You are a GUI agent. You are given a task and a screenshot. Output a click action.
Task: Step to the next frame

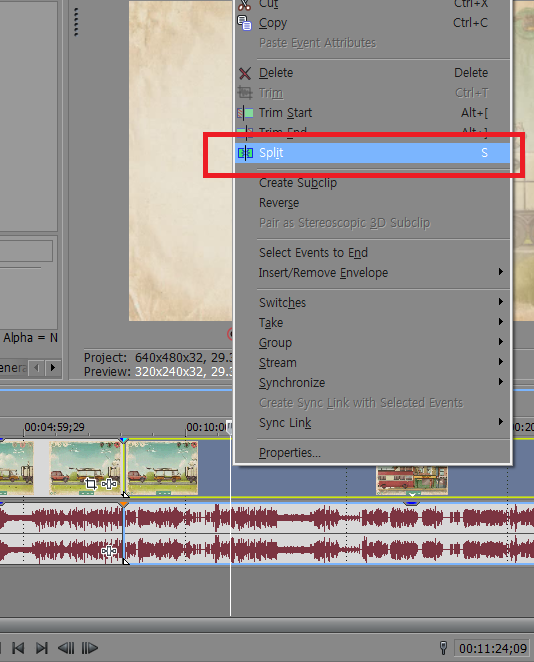[x=89, y=648]
